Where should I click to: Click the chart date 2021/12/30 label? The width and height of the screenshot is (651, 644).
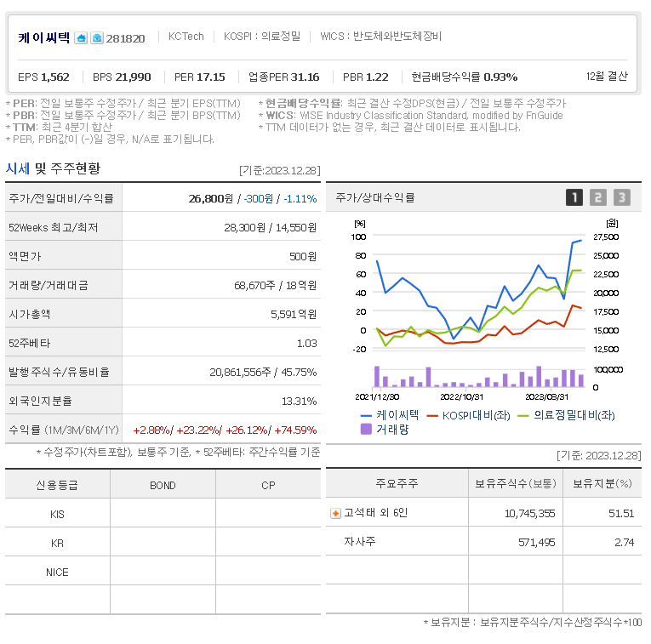click(x=377, y=397)
